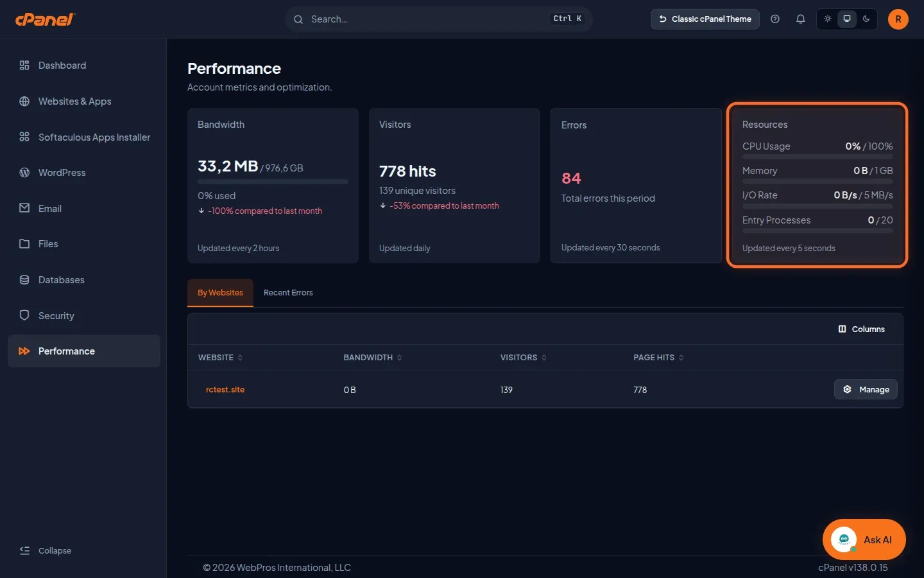Click the 84 total errors value
Viewport: 924px width, 578px height.
click(x=571, y=178)
